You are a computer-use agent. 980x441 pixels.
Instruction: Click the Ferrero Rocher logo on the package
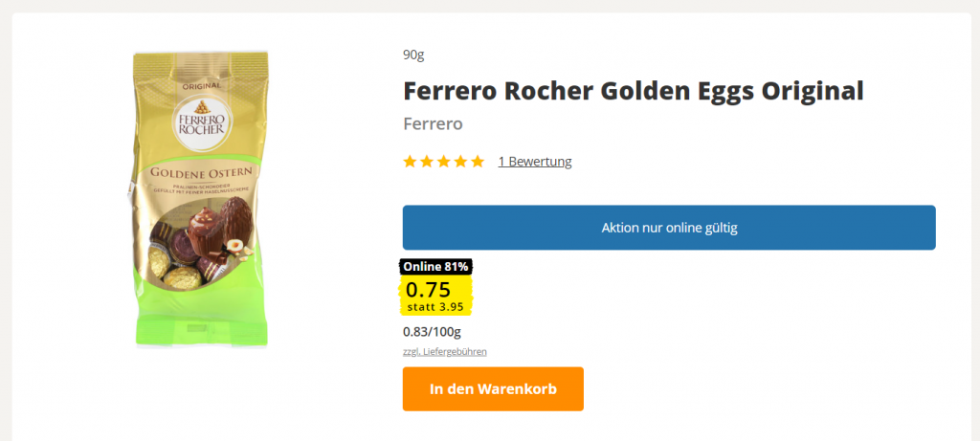point(201,120)
